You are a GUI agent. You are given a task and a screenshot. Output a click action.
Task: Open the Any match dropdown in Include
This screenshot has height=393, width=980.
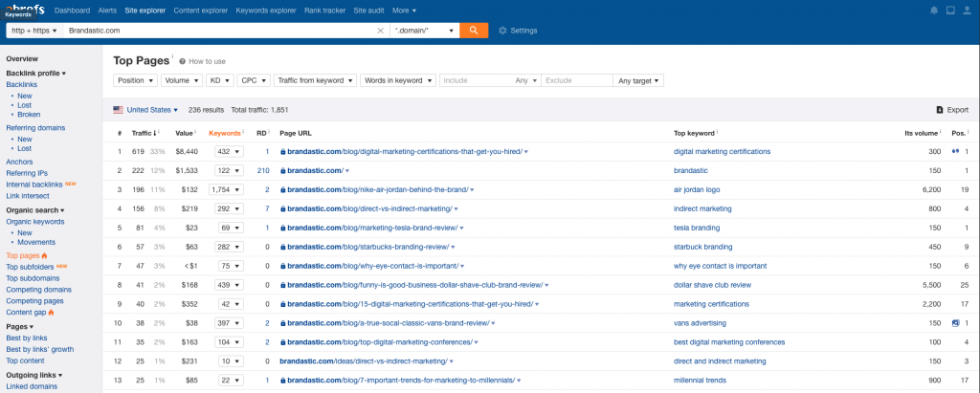pyautogui.click(x=525, y=80)
